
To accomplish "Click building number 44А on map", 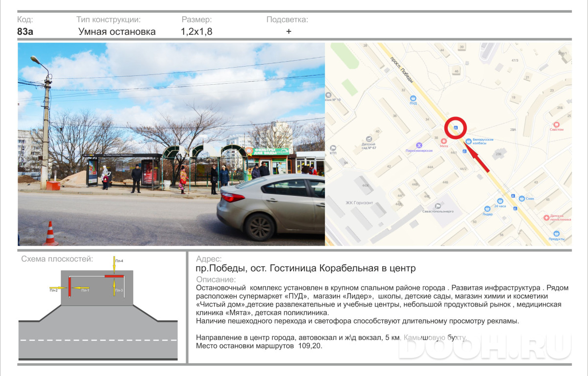I will coord(430,167).
